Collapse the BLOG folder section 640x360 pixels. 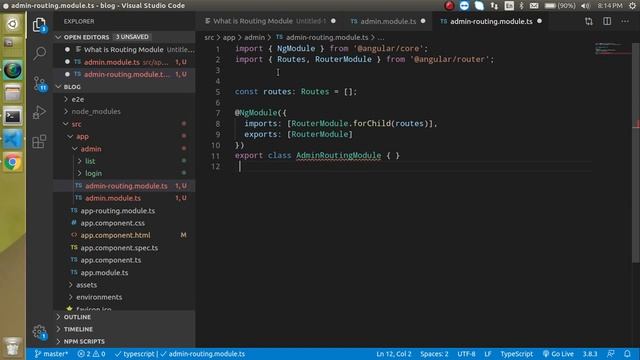124,87
